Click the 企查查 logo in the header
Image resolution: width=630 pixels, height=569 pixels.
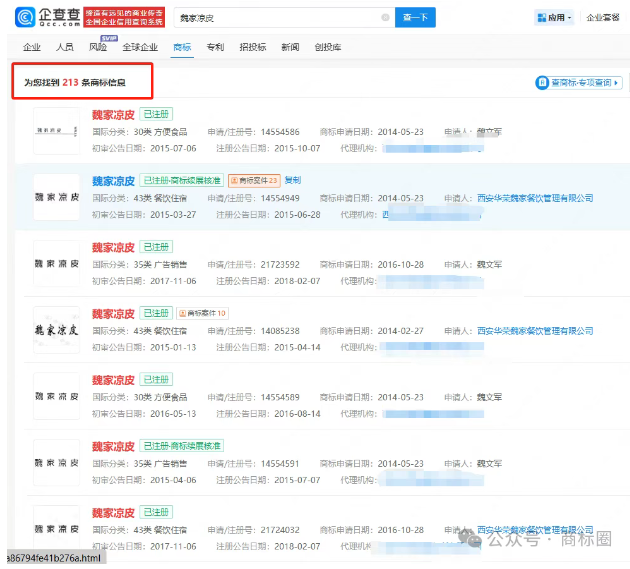click(50, 17)
